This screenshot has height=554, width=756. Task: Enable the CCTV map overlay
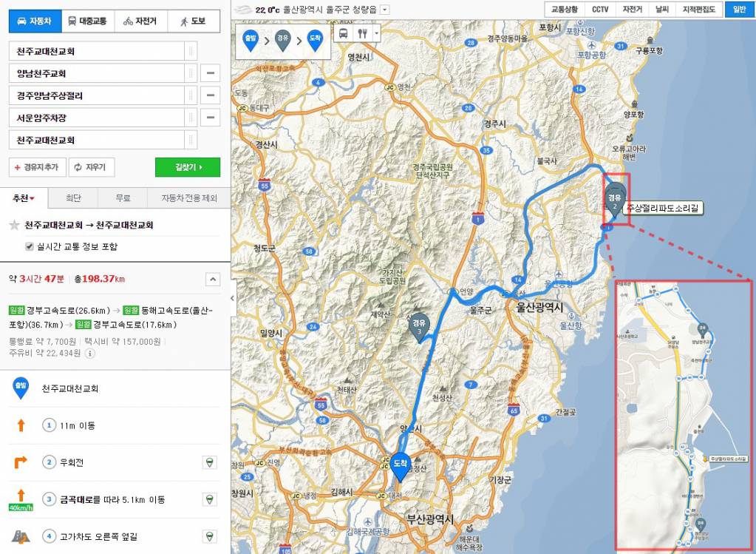600,10
